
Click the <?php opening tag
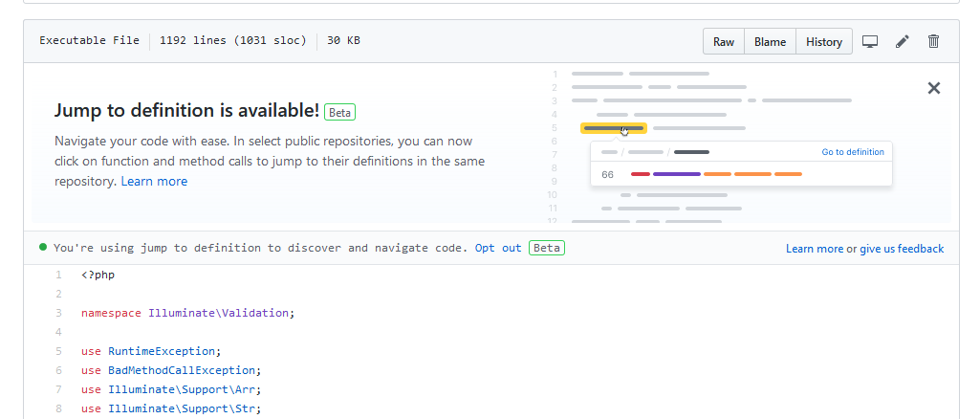click(x=98, y=275)
